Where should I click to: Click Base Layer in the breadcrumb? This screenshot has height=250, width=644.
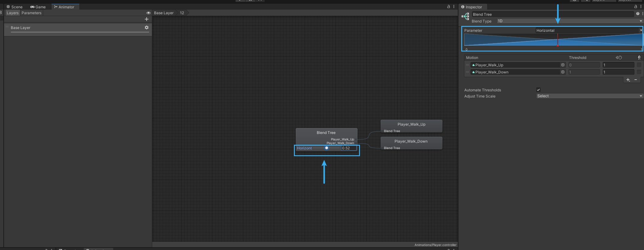164,13
